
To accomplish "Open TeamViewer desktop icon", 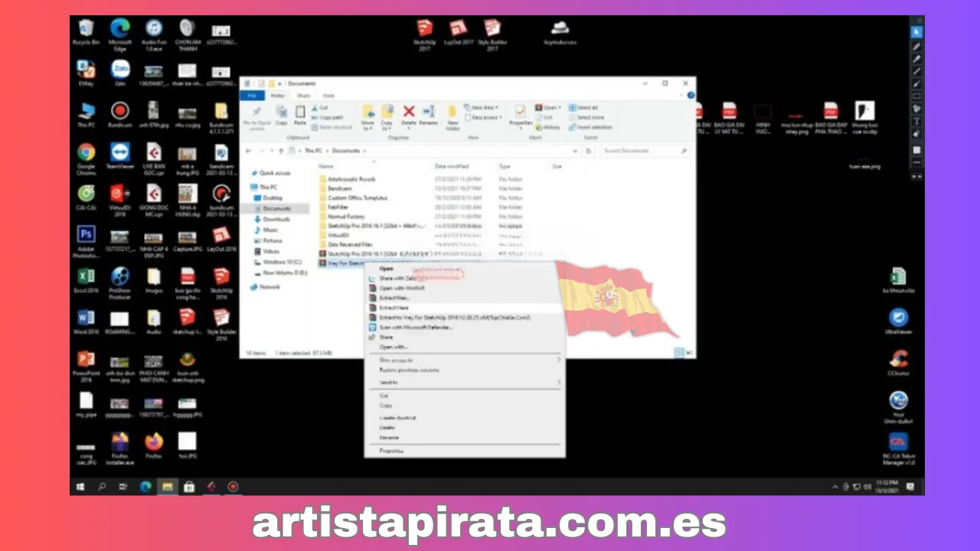I will click(x=119, y=155).
